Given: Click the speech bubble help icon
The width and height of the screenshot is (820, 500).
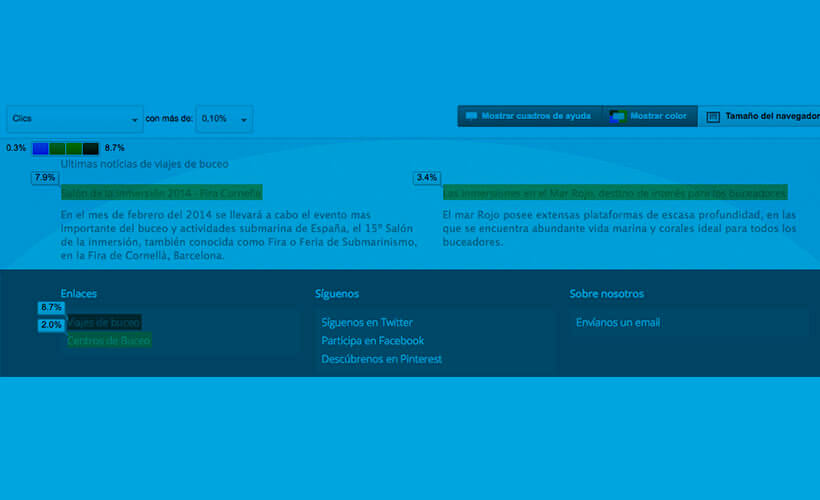Looking at the screenshot, I should pyautogui.click(x=471, y=116).
